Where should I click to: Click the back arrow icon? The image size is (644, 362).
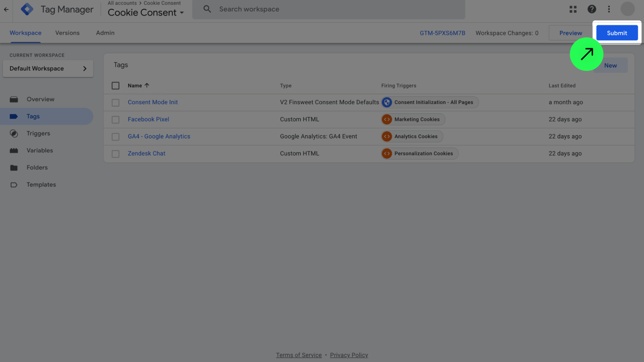click(x=6, y=9)
